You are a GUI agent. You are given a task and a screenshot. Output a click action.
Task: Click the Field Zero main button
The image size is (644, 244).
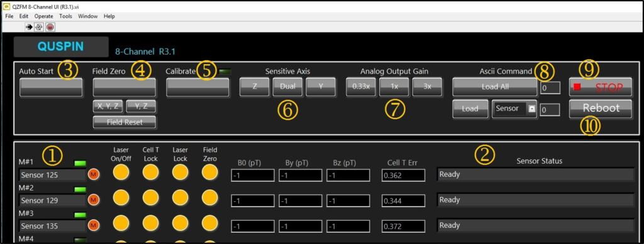coord(125,87)
